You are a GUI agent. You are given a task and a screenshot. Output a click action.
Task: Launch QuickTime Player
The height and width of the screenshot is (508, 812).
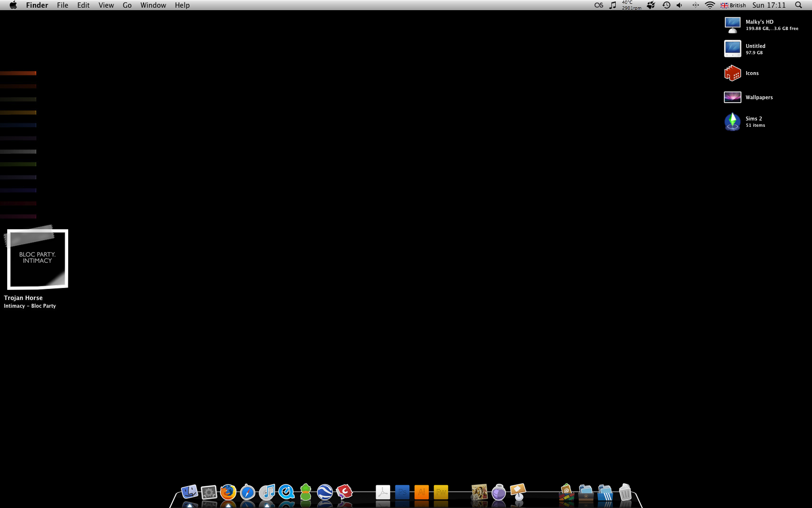286,493
